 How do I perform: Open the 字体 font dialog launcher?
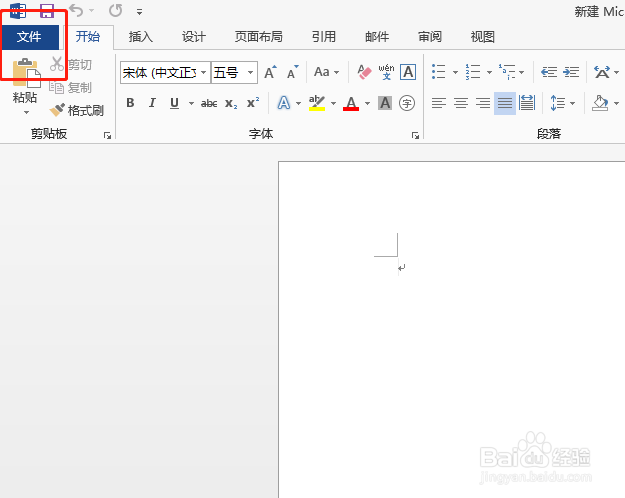(415, 136)
